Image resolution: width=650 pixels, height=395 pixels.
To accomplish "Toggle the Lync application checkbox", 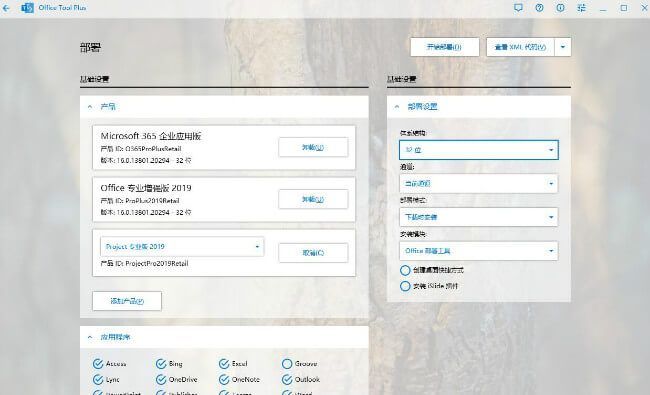I will click(x=98, y=379).
